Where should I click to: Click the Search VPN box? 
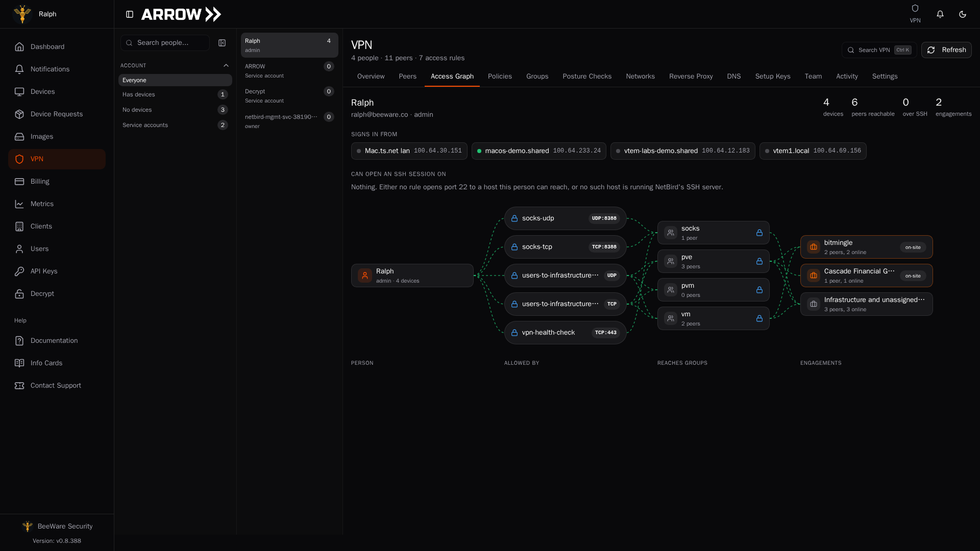click(879, 50)
